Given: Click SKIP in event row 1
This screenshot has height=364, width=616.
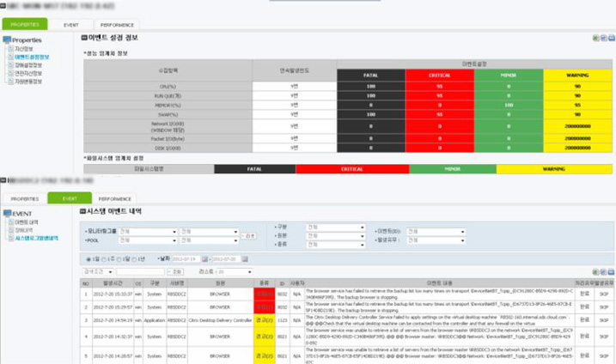Looking at the screenshot, I should tap(604, 294).
